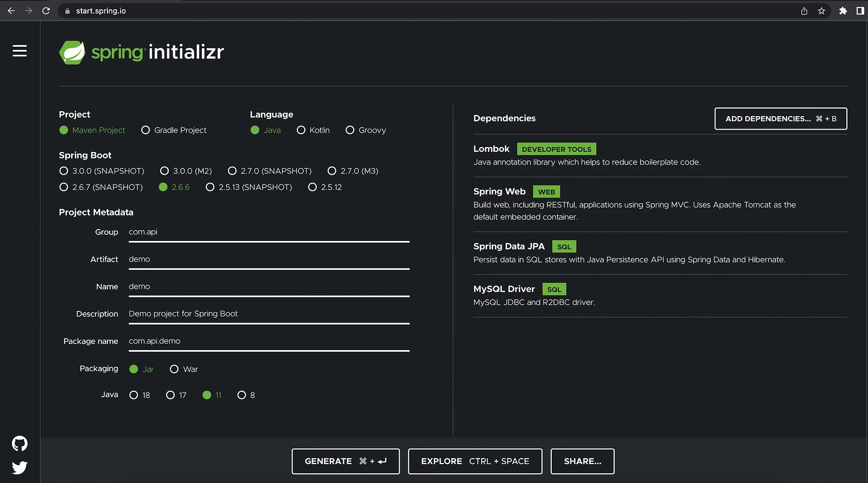Click the Spring Data JPA dependency entry
The width and height of the screenshot is (868, 483).
pos(660,253)
